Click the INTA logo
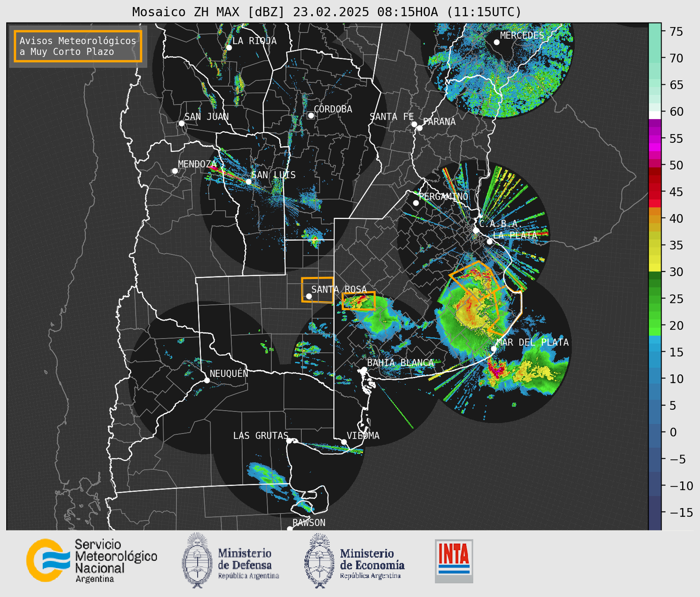The height and width of the screenshot is (597, 700). pyautogui.click(x=454, y=561)
